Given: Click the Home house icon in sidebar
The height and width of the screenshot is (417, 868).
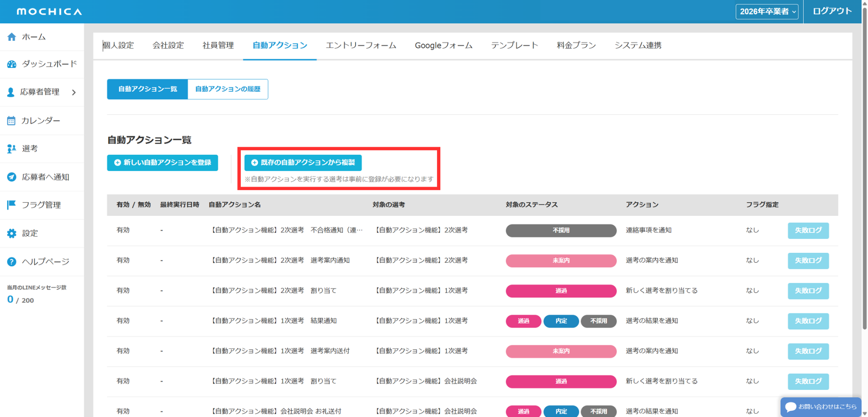Looking at the screenshot, I should coord(11,37).
